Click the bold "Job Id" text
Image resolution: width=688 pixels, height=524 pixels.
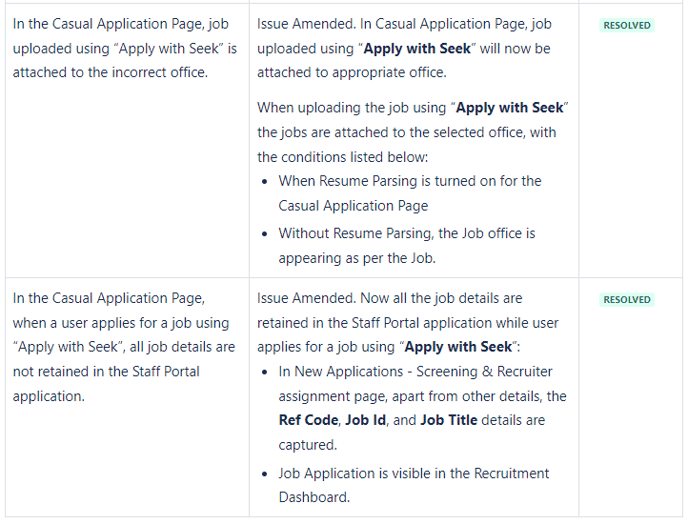[366, 420]
